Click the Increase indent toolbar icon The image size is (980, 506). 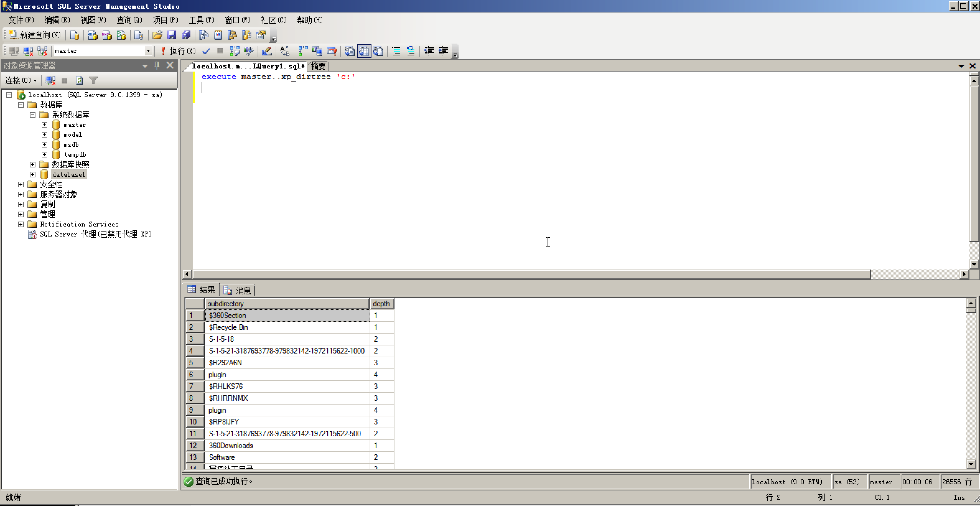point(443,51)
